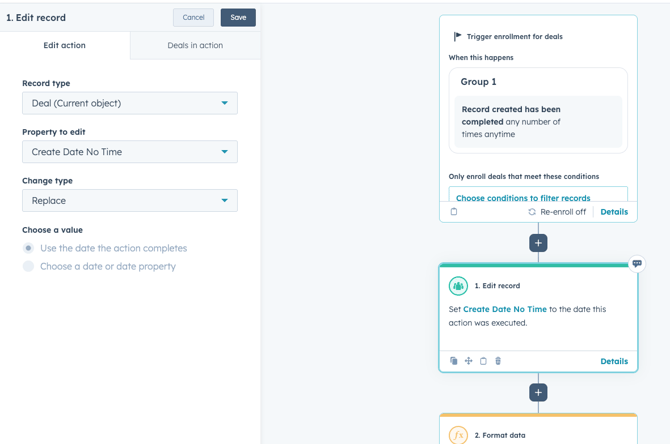Open the Record type dropdown

click(130, 103)
